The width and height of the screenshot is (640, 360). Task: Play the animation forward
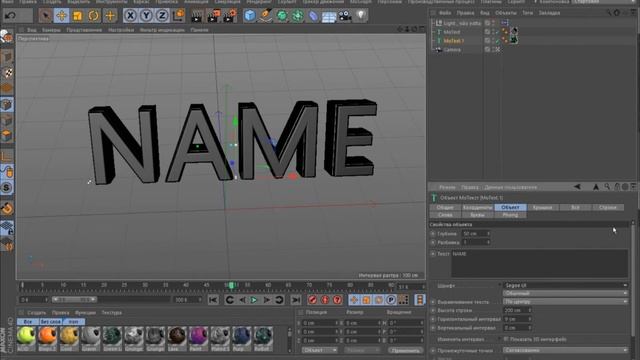tap(254, 300)
